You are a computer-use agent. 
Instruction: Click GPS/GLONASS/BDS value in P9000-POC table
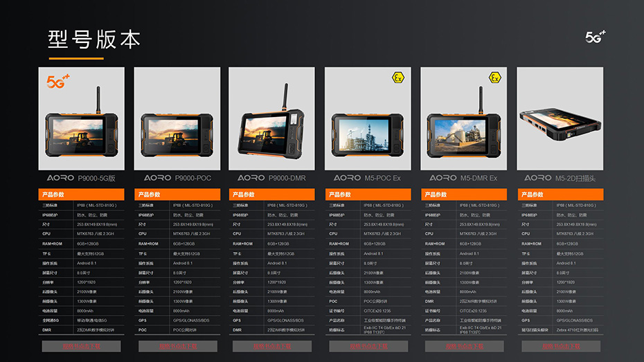tap(191, 320)
